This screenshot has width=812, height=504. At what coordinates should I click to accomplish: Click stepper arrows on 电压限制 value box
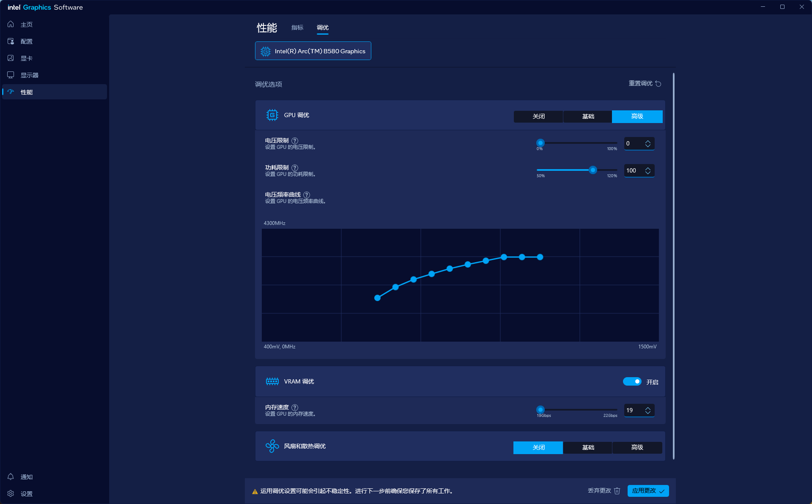coord(648,144)
